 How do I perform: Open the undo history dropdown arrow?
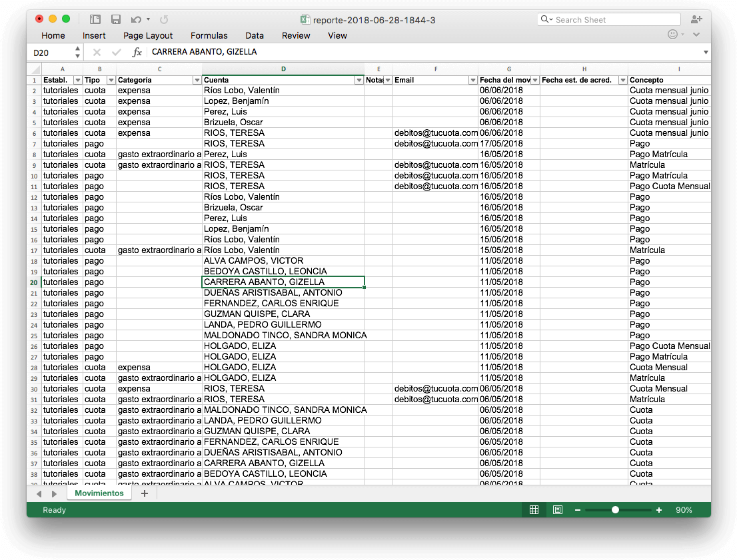(148, 19)
